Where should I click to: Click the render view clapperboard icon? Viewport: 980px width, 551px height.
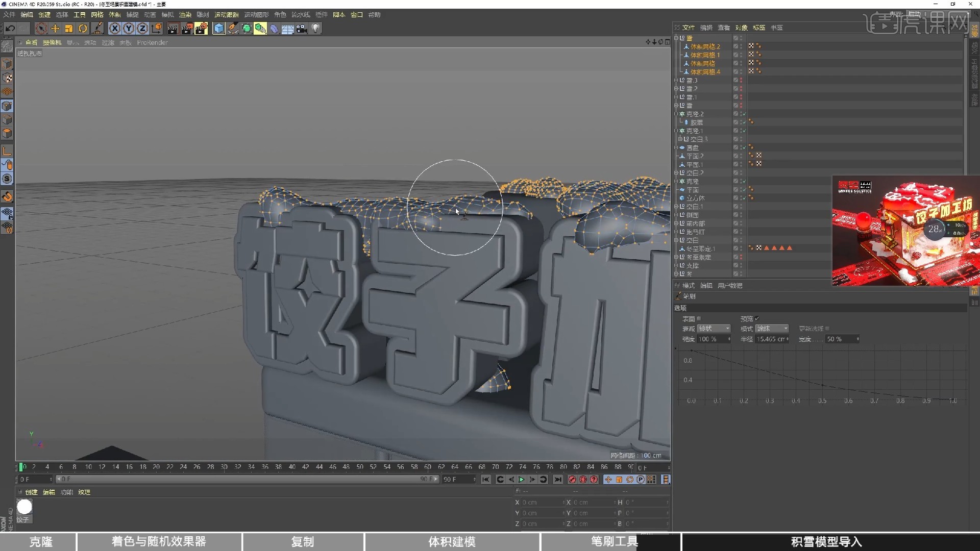(x=173, y=29)
